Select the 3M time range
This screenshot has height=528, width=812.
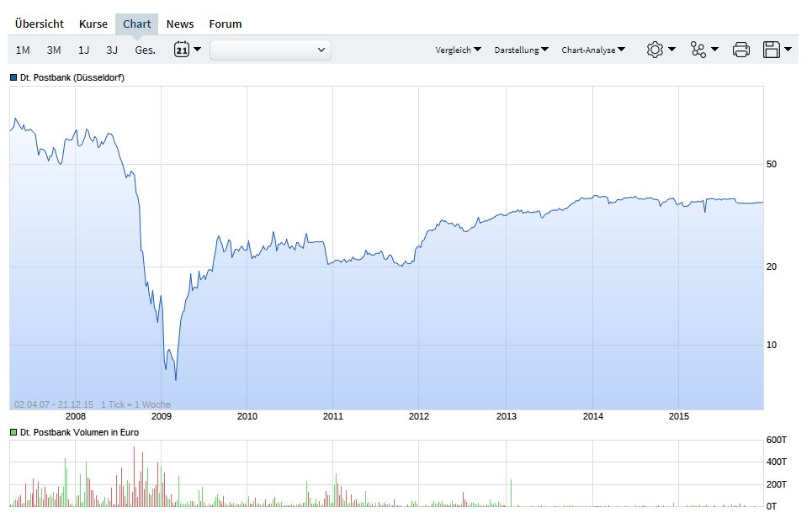point(54,50)
